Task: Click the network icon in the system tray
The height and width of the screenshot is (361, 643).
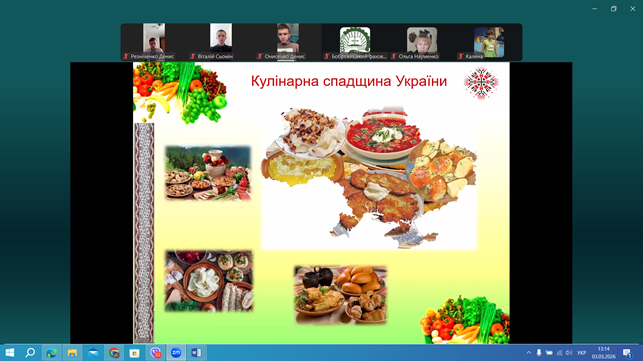Action: tap(559, 353)
